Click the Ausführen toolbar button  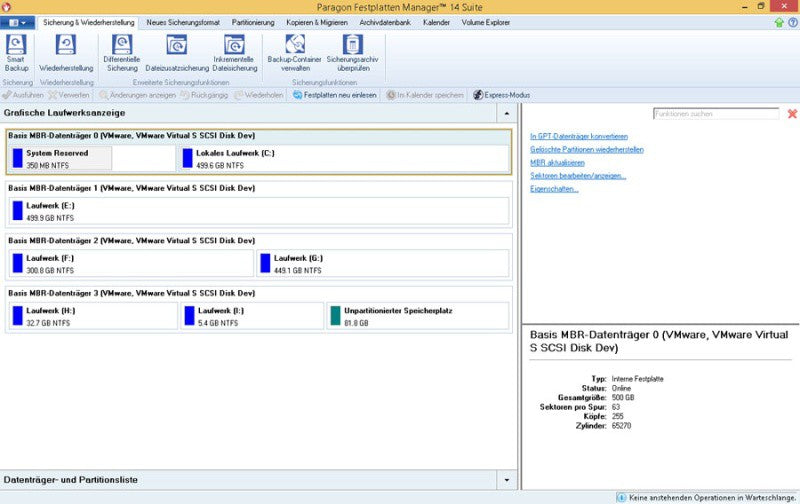point(23,95)
